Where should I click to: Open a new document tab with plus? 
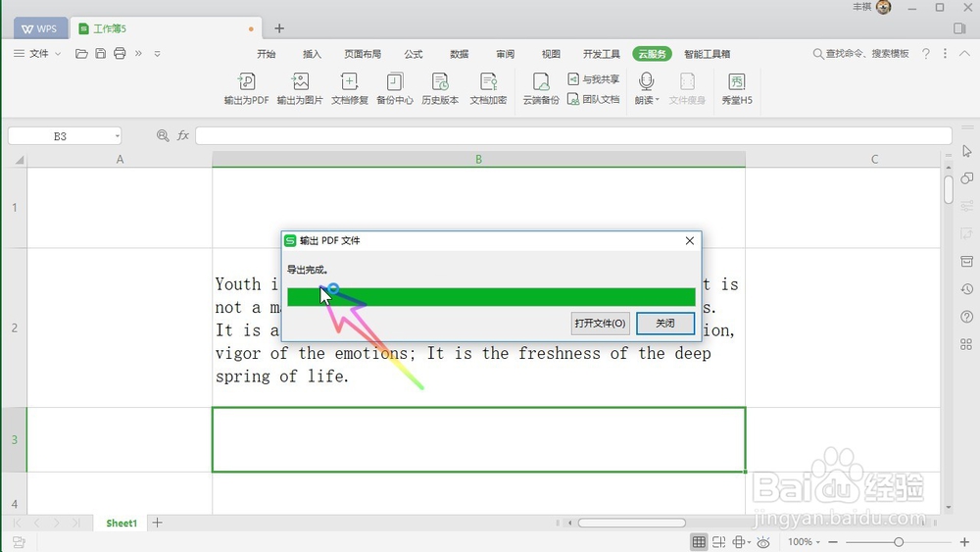[279, 28]
